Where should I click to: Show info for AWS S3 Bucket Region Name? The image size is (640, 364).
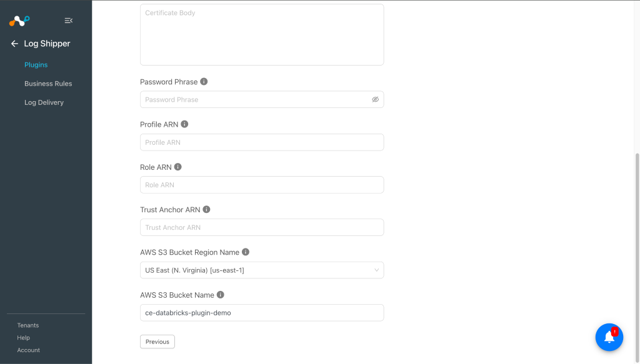click(x=245, y=252)
